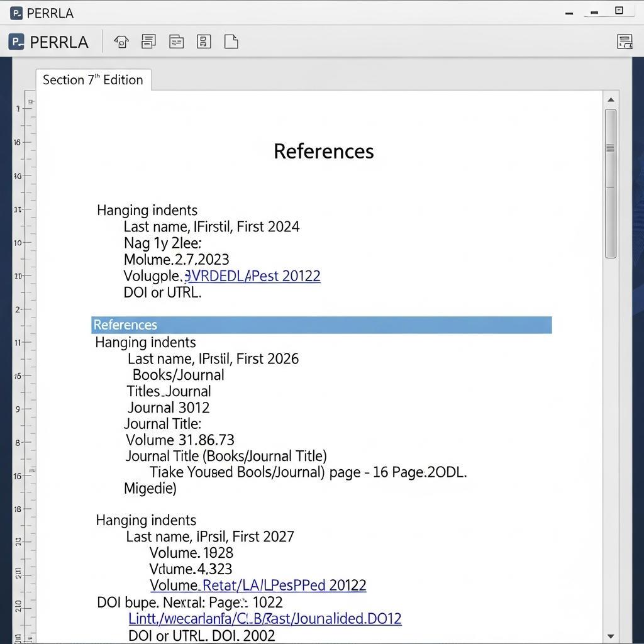Click the citations panel icon in the toolbar
This screenshot has width=644, height=644.
point(176,42)
